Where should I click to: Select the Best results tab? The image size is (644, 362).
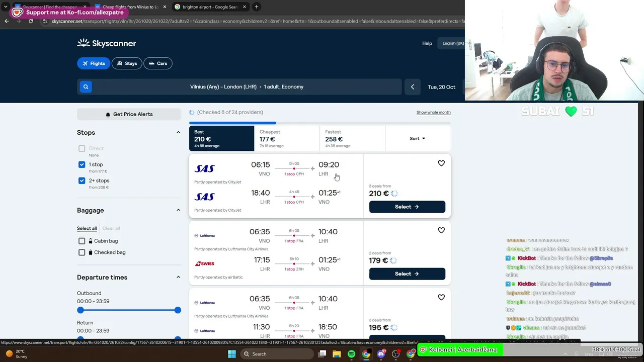tap(221, 138)
